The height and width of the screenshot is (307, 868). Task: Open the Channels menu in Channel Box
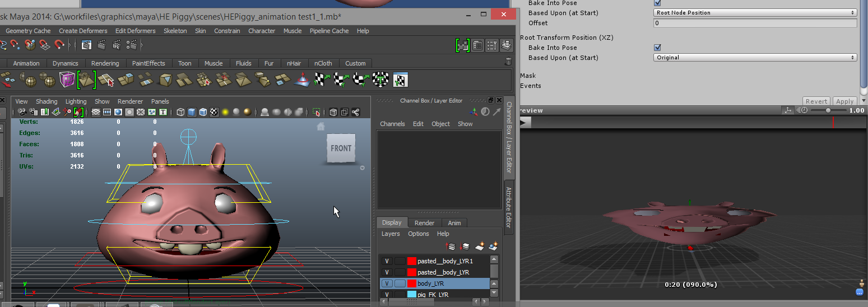click(x=392, y=124)
